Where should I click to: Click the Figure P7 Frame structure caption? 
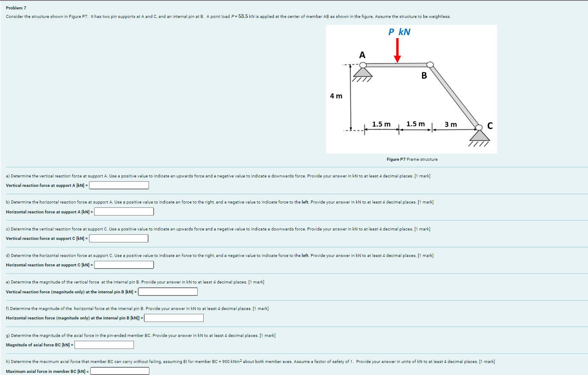[412, 159]
